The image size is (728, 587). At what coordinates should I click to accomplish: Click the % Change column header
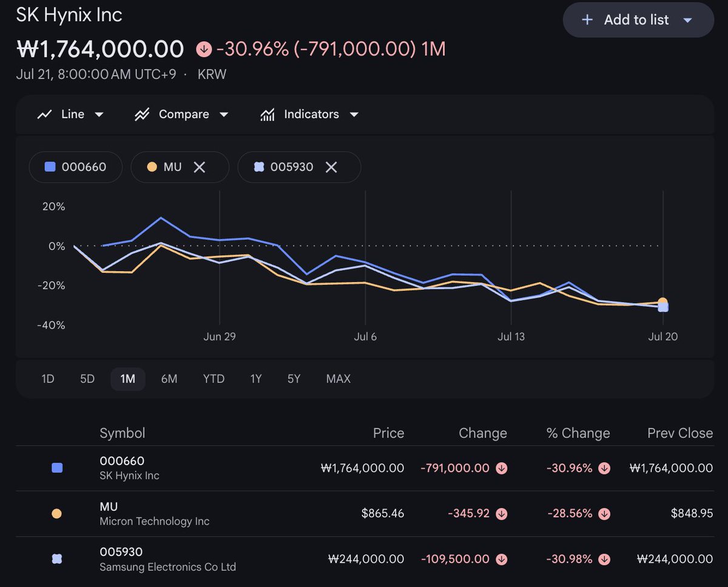578,433
